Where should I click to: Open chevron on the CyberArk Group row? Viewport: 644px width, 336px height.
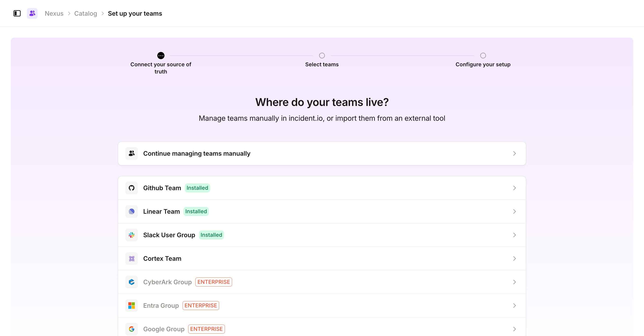click(x=514, y=282)
